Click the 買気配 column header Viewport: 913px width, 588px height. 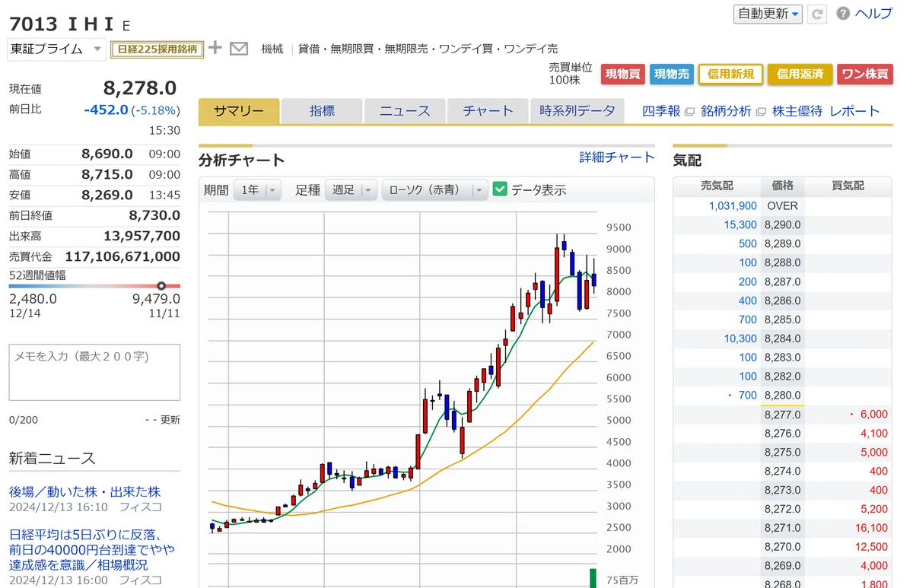[848, 186]
